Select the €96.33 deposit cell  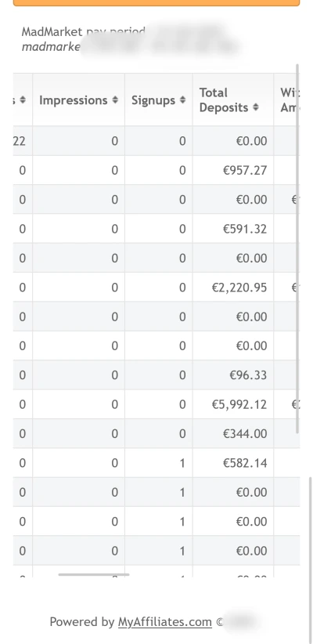[x=233, y=375]
